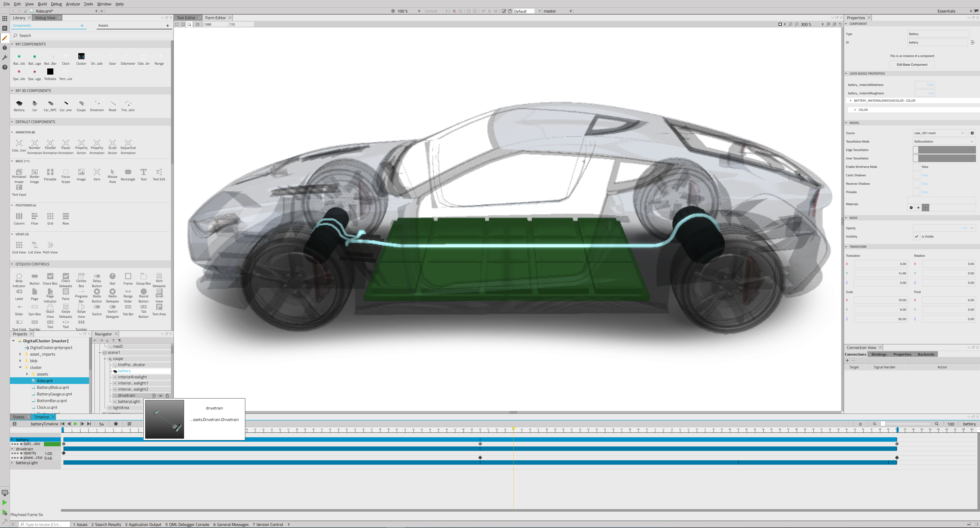The height and width of the screenshot is (528, 980).
Task: Expand the batteryLight track in the timeline
Action: tap(12, 463)
